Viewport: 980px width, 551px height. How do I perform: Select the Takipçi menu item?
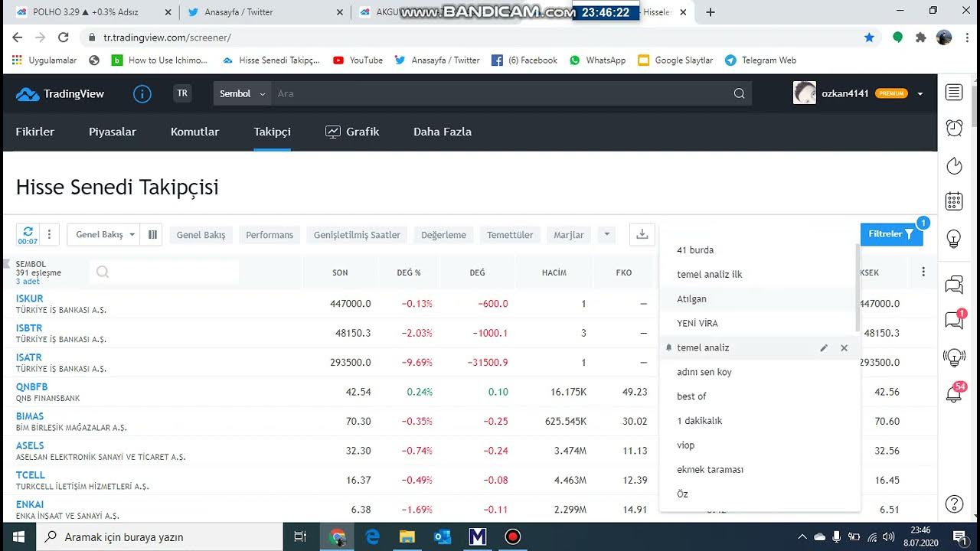(x=273, y=132)
